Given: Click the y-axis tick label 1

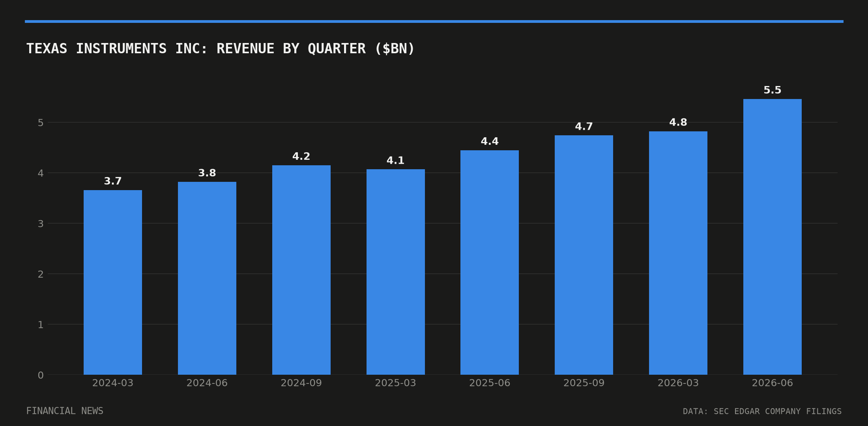Looking at the screenshot, I should pos(41,325).
